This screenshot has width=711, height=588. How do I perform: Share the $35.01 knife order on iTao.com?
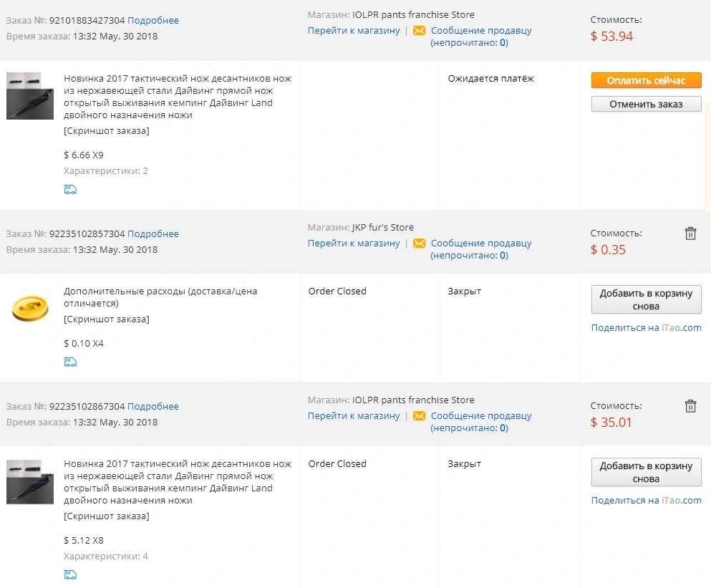(x=646, y=500)
